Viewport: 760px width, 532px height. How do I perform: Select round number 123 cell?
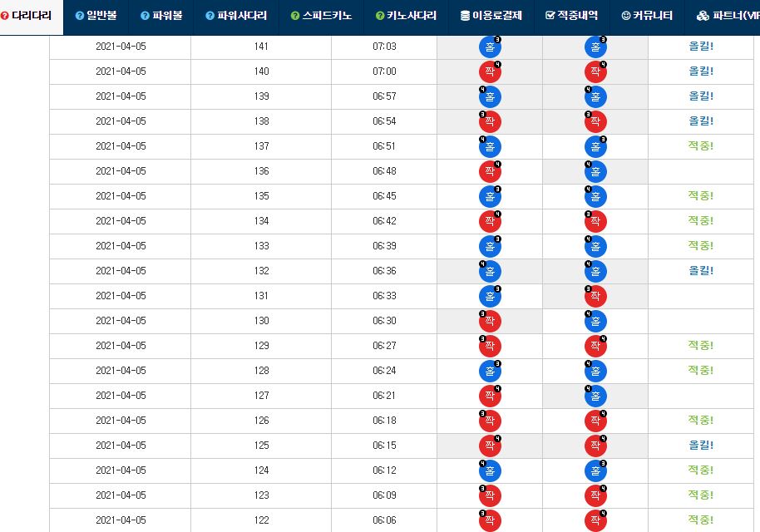tap(261, 495)
